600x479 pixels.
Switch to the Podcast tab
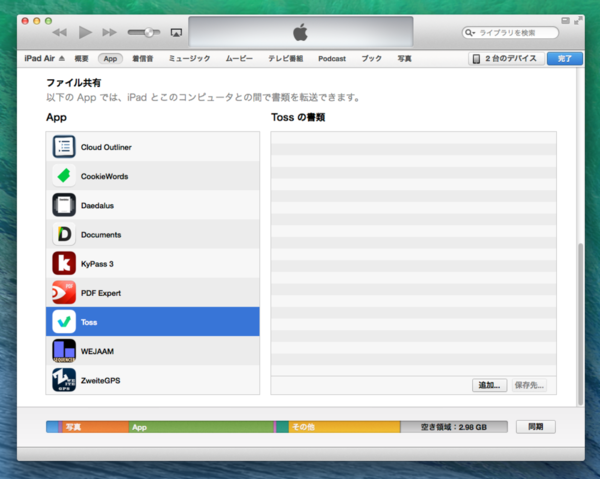pyautogui.click(x=332, y=59)
